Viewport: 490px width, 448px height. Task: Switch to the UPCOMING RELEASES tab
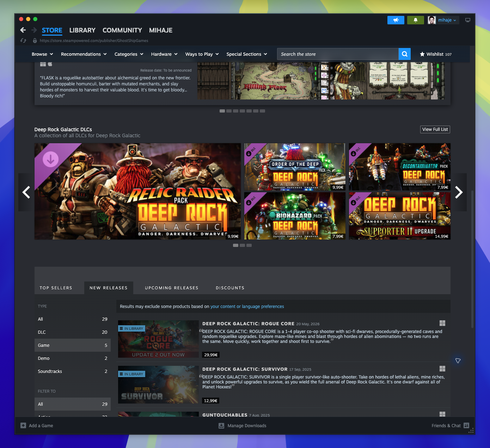(172, 288)
